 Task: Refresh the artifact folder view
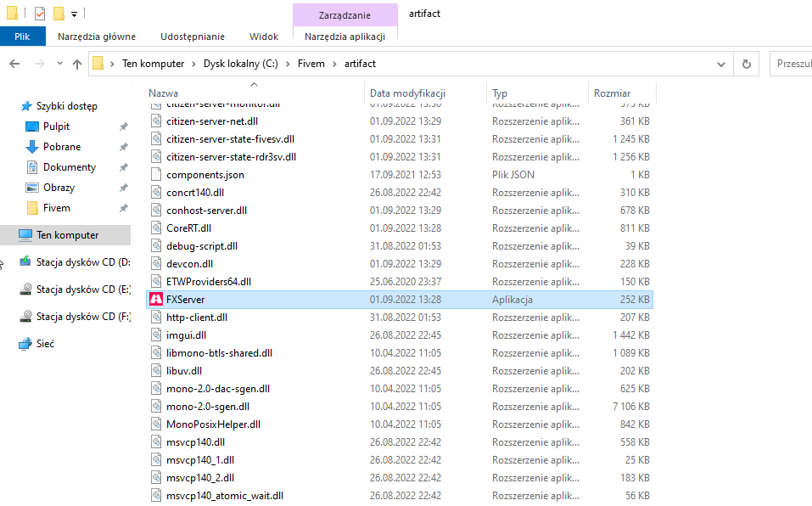coord(744,64)
